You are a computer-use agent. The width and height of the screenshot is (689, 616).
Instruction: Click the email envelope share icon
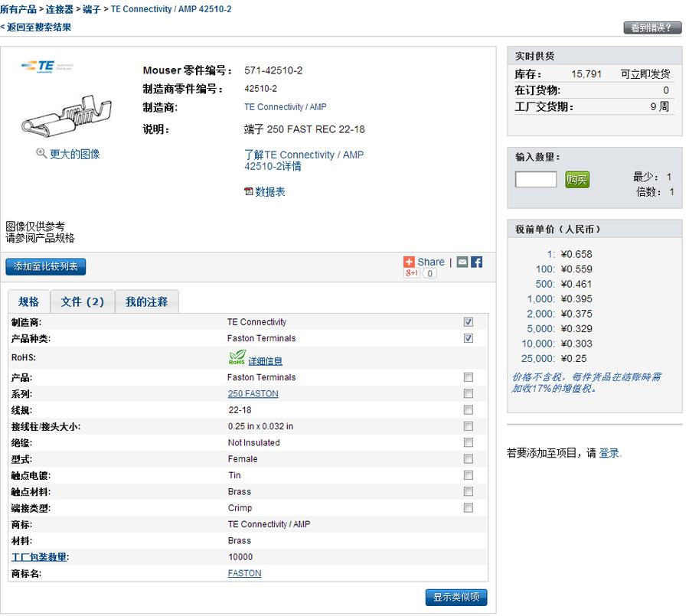coord(462,262)
